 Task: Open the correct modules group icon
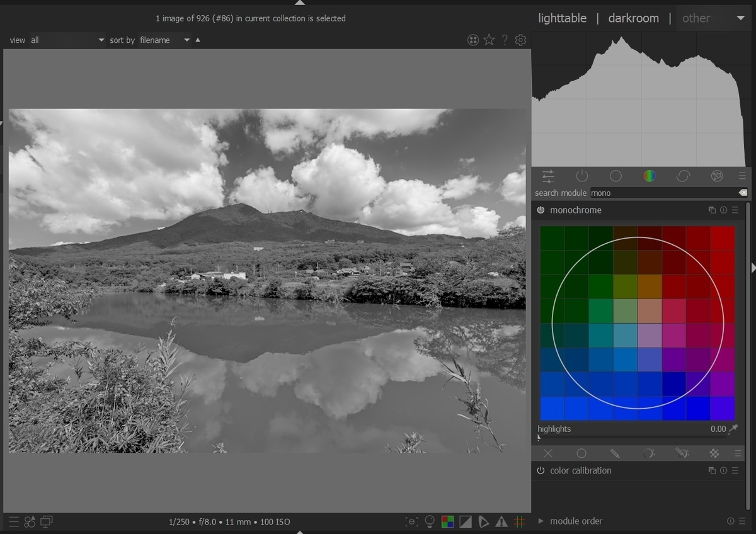coord(683,176)
